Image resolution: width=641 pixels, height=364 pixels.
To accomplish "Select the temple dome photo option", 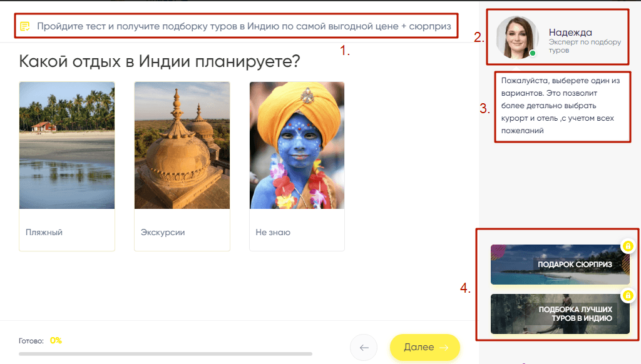I will coord(182,145).
